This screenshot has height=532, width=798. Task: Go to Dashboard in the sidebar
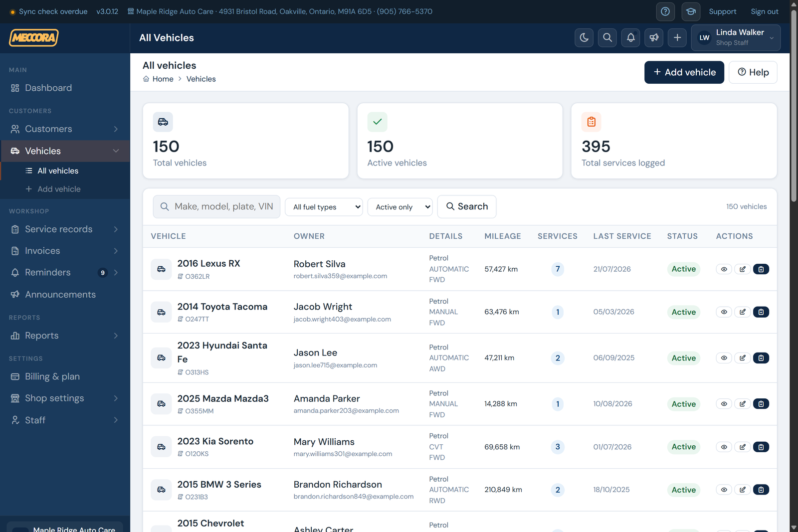65,88
